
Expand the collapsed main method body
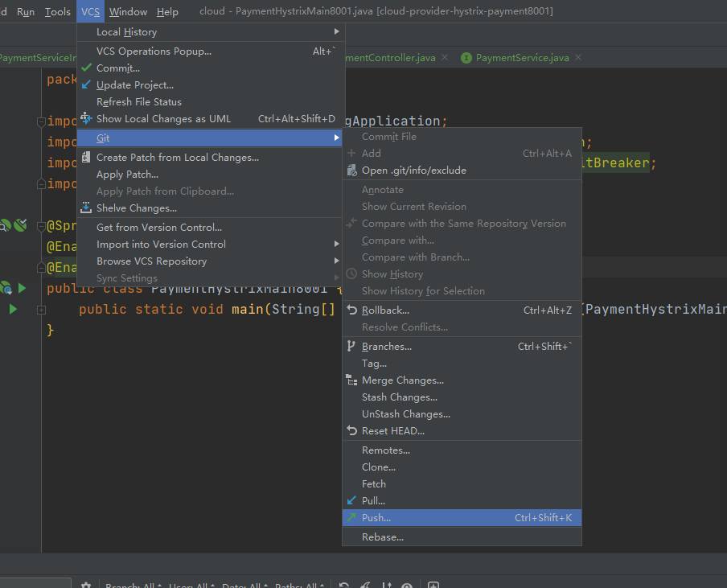coord(41,310)
